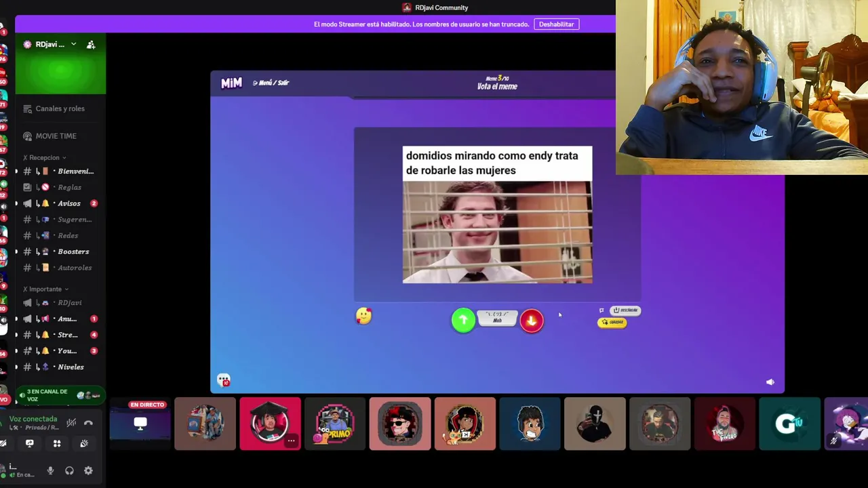Vote Meh shrug button
The height and width of the screenshot is (488, 868).
[497, 318]
